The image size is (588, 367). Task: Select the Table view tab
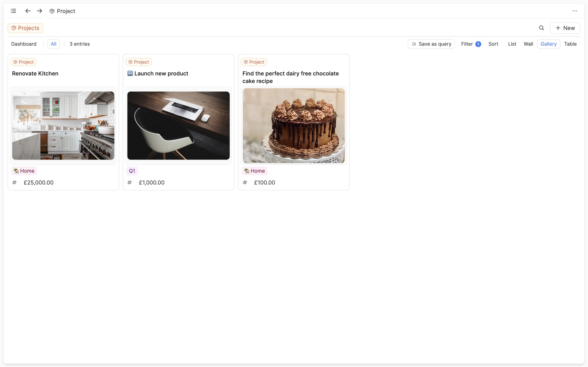pos(570,44)
